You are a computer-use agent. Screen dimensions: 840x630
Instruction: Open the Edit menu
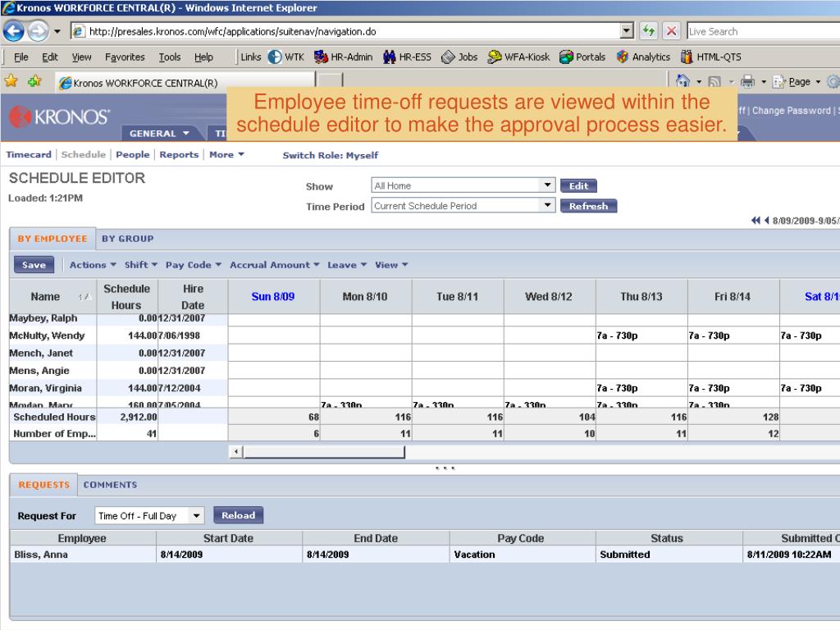[x=50, y=57]
